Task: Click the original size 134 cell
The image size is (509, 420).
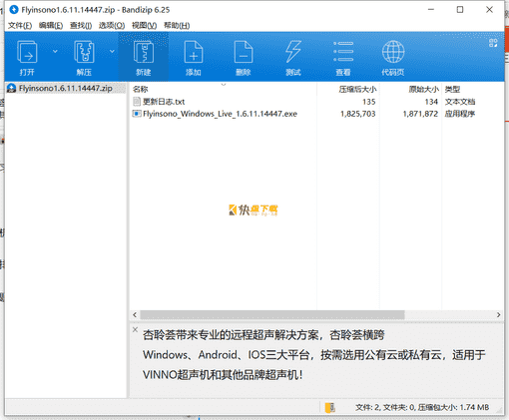Action: click(431, 102)
